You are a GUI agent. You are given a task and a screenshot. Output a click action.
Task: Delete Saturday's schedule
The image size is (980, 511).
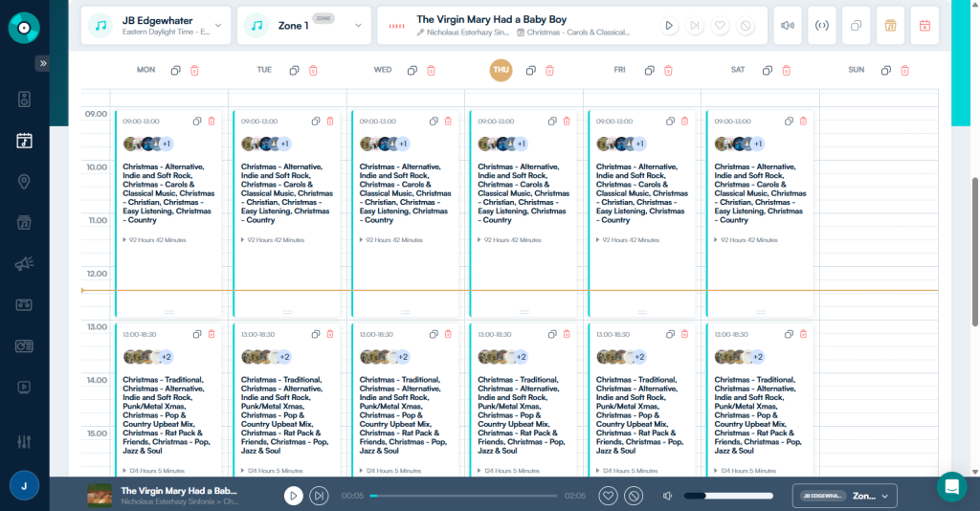(x=787, y=71)
